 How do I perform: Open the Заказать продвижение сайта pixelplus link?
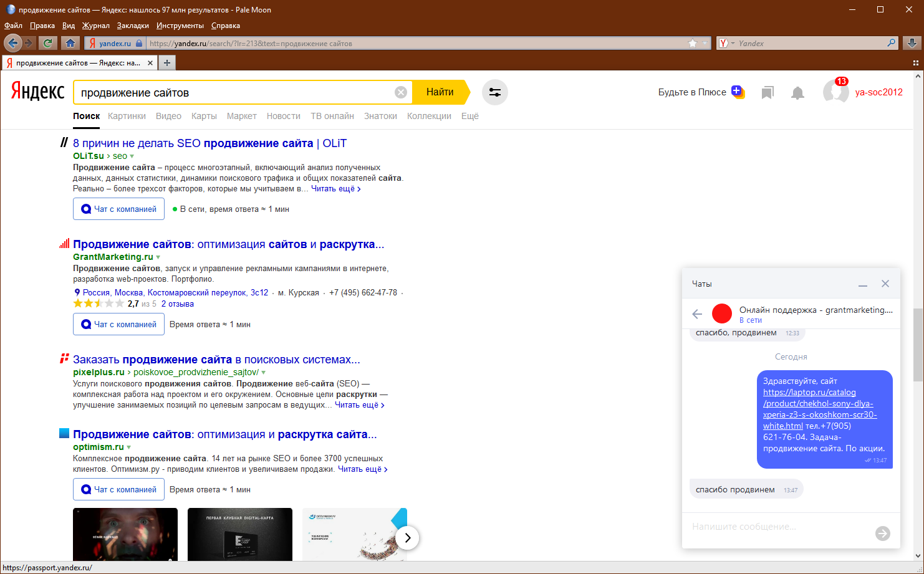point(216,360)
